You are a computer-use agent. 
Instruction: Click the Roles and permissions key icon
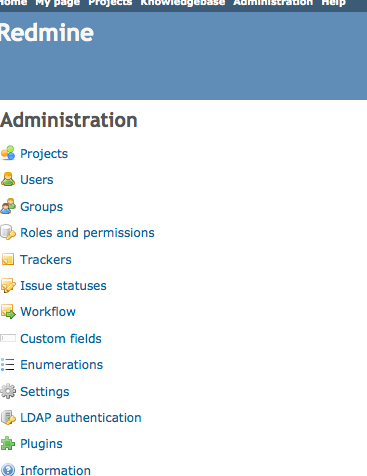coord(8,232)
